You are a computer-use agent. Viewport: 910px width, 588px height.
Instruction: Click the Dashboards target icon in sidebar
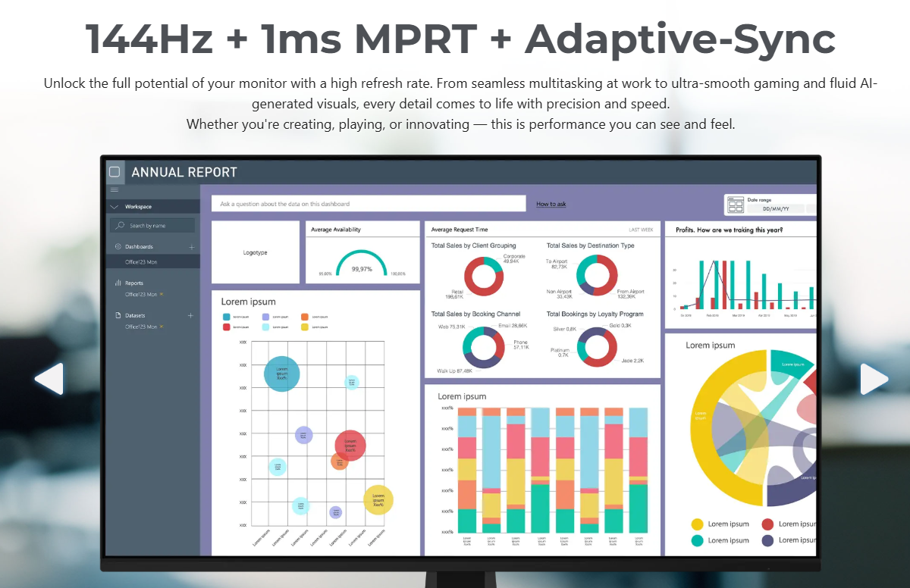[x=118, y=247]
